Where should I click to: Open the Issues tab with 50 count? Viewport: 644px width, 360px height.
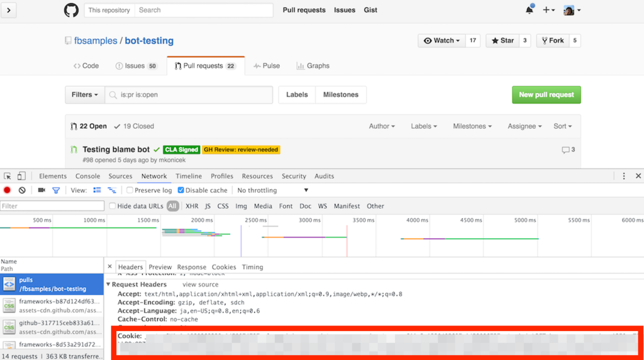tap(136, 66)
